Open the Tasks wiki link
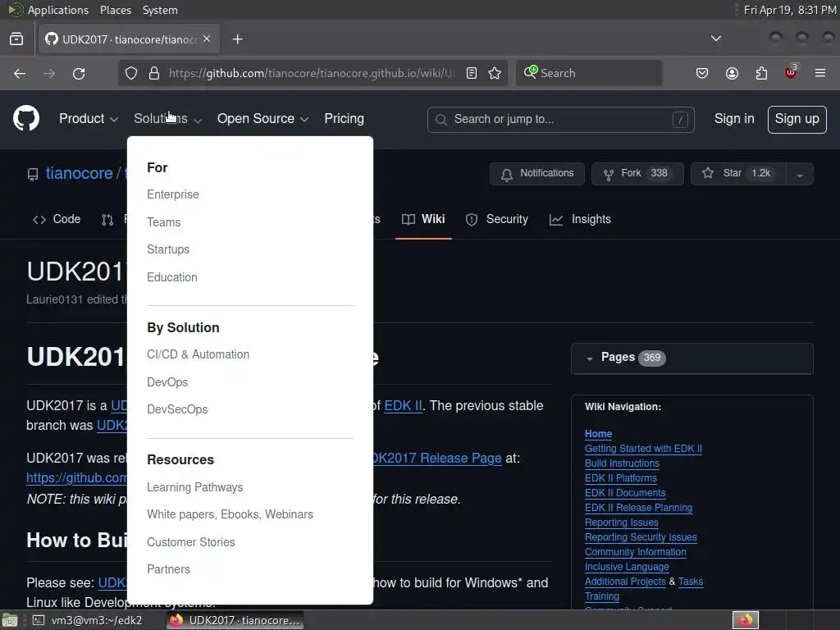840x630 pixels. coord(691,582)
